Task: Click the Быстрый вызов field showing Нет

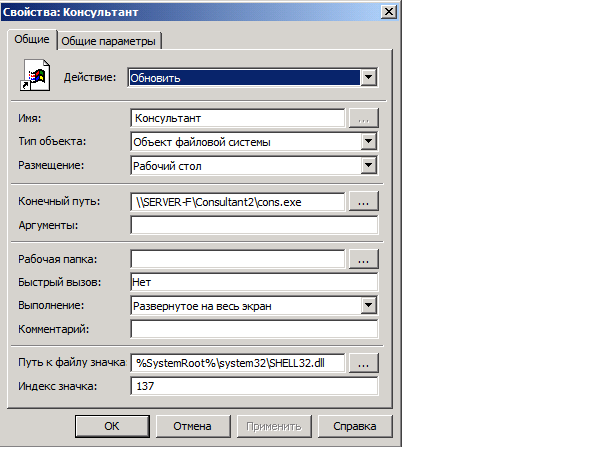Action: [x=255, y=282]
